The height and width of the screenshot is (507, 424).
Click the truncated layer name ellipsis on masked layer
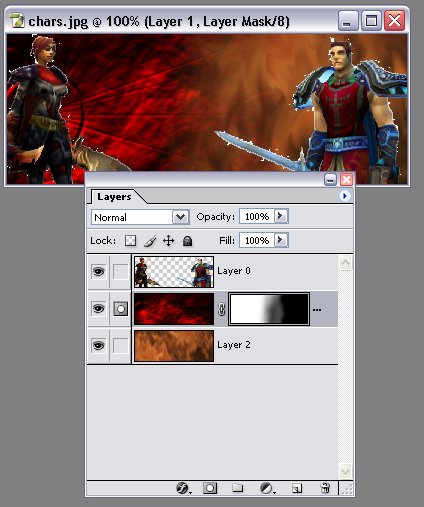tap(317, 310)
